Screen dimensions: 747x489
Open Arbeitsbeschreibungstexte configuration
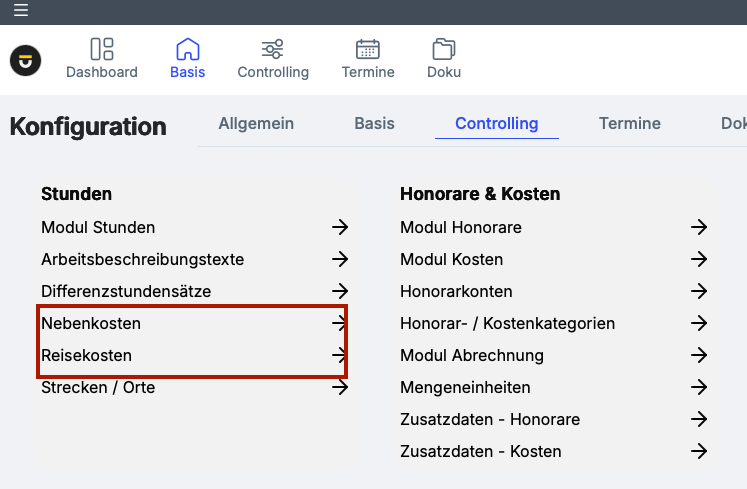tap(143, 260)
